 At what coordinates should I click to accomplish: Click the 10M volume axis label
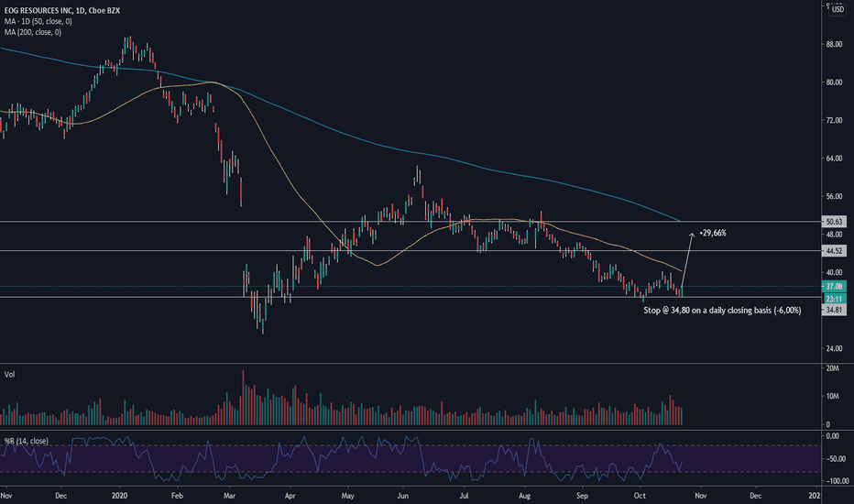click(832, 396)
